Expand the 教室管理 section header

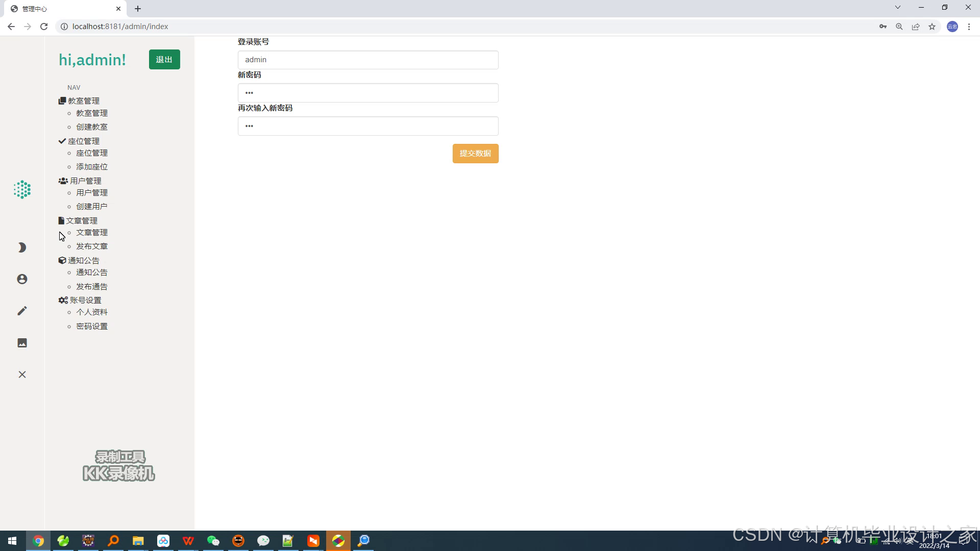coord(79,101)
